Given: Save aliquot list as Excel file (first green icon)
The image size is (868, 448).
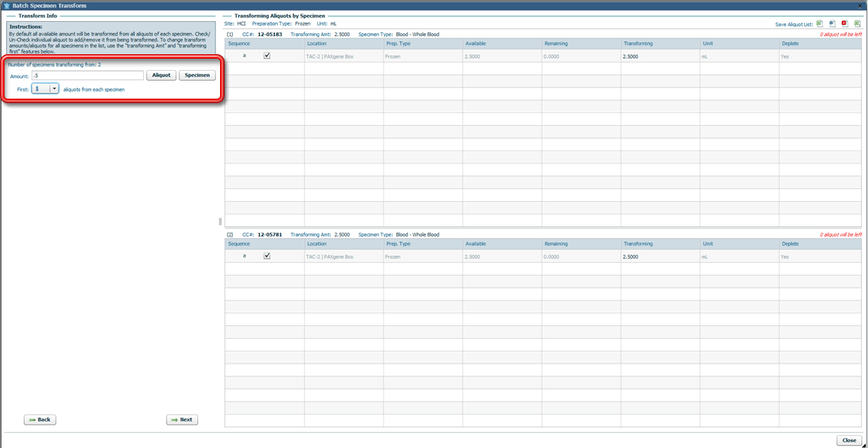Looking at the screenshot, I should click(819, 24).
